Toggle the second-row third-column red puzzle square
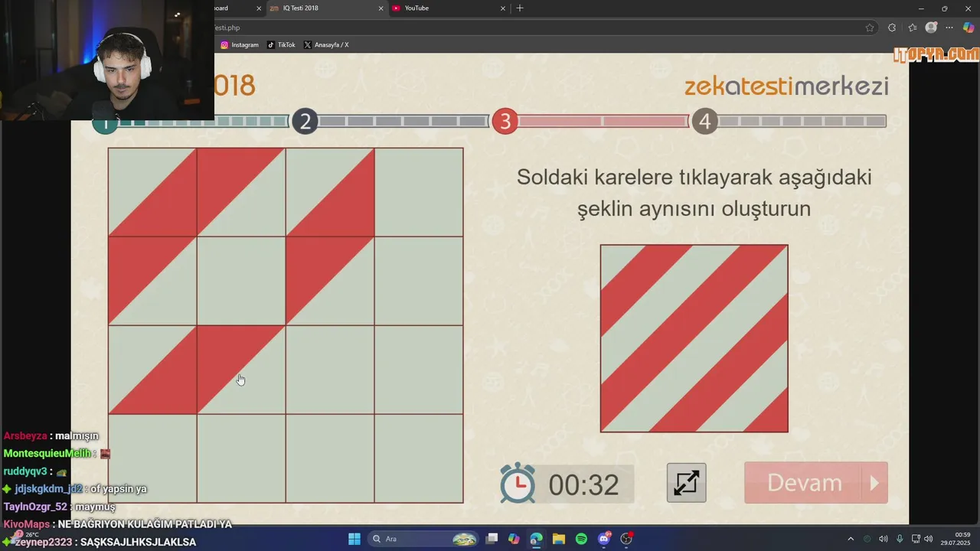This screenshot has width=980, height=551. [330, 281]
